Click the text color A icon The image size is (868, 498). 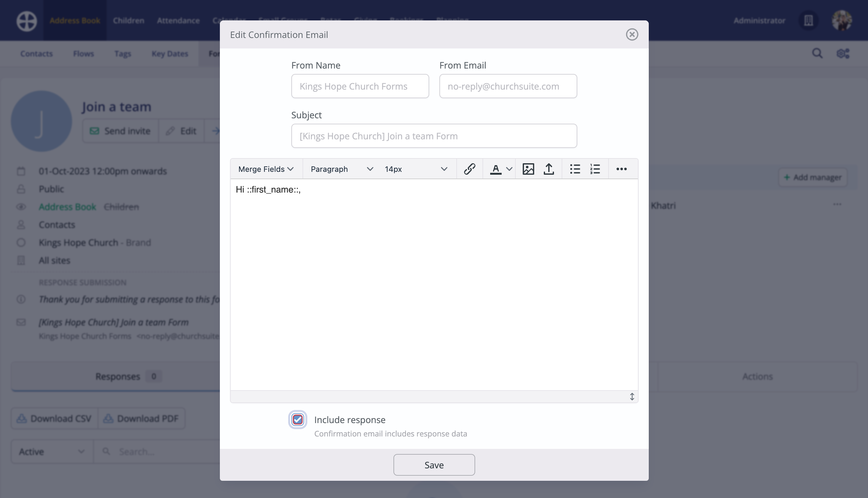tap(496, 169)
